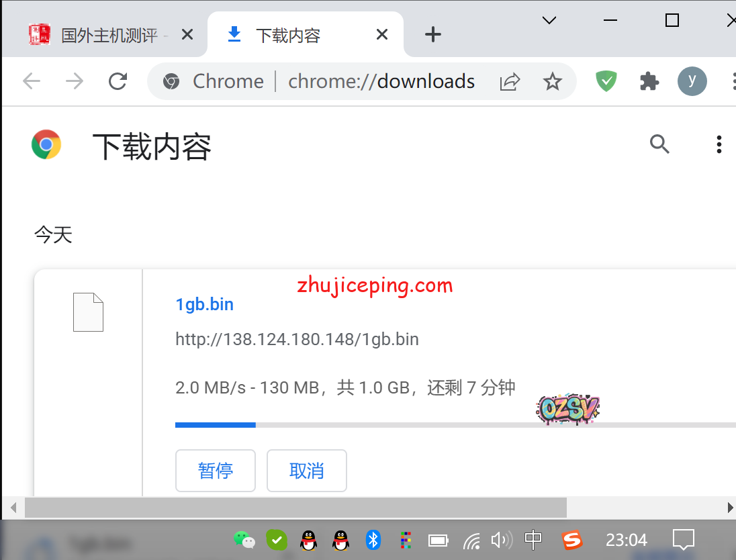Screen dimensions: 736x560
Task: Click the chrome://downloads address bar
Action: (x=381, y=81)
